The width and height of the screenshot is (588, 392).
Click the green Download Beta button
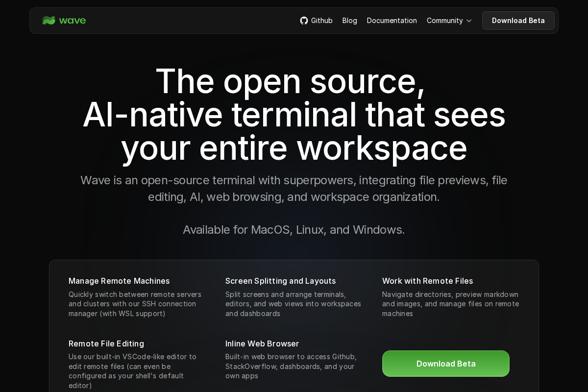coord(446,364)
